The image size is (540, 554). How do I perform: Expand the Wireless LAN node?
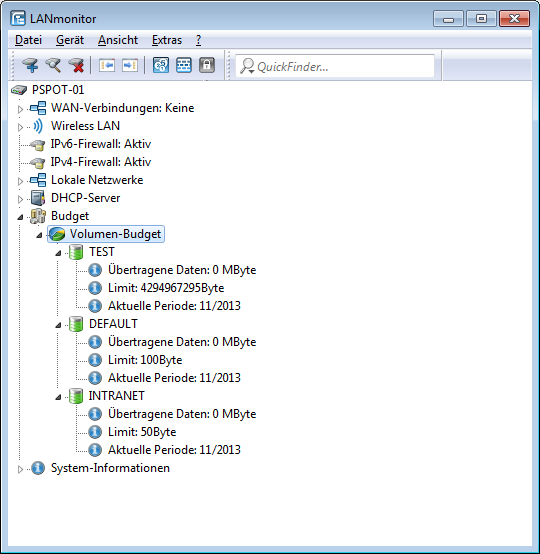(20, 127)
